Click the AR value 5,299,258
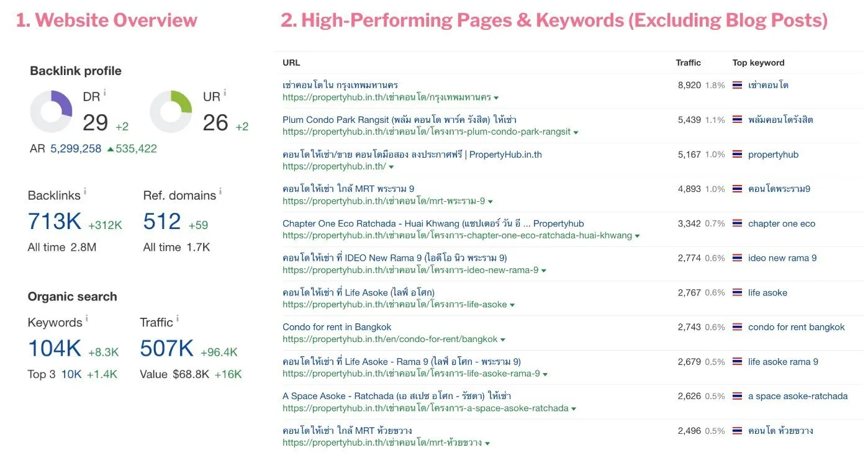 tap(76, 149)
